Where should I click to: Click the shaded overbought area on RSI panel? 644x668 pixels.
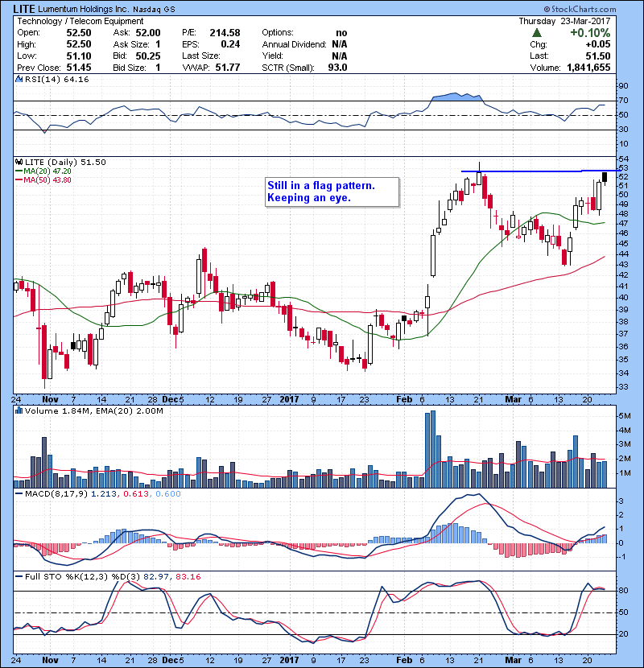(456, 97)
